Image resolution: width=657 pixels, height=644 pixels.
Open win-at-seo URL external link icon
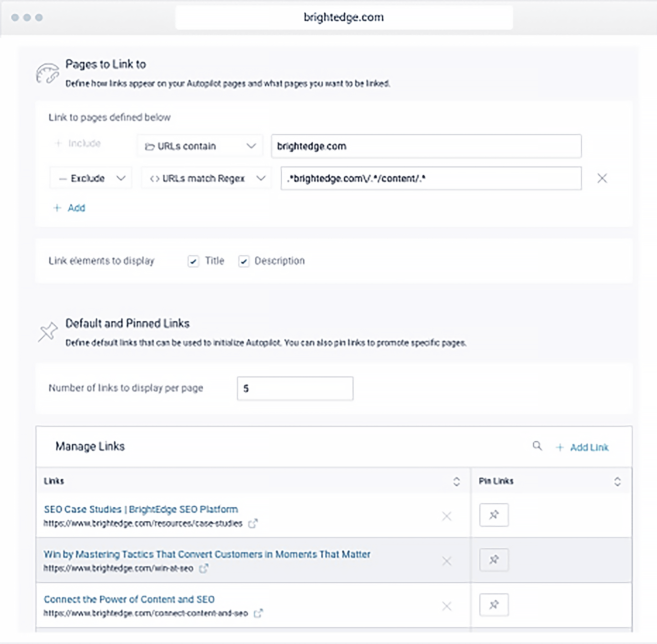click(x=203, y=568)
